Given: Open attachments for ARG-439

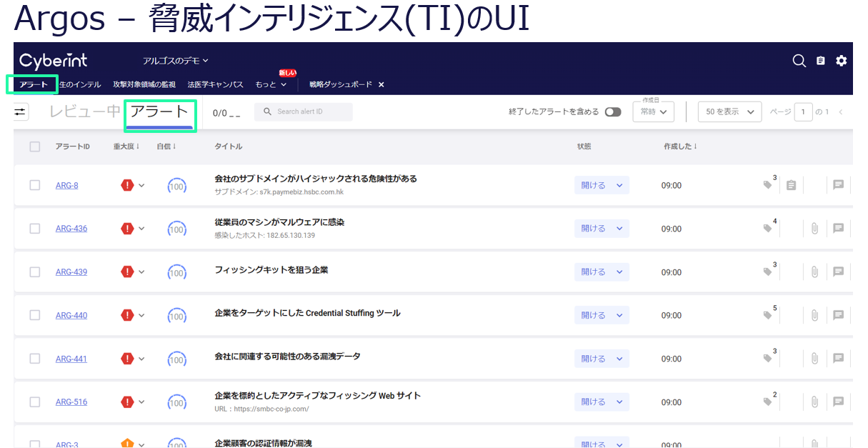Looking at the screenshot, I should [814, 272].
